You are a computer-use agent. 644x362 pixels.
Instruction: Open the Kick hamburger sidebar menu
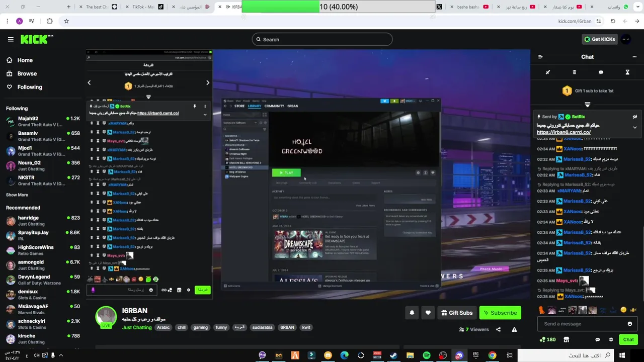[11, 39]
